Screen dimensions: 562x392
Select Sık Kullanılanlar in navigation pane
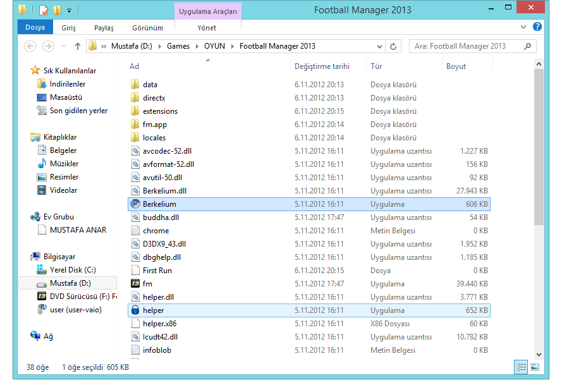tap(70, 71)
